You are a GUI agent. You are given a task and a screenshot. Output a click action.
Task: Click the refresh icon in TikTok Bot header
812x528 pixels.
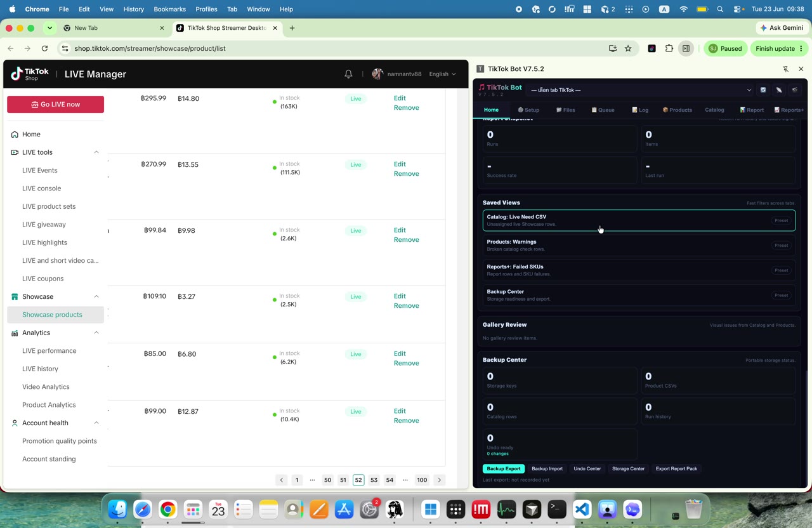(763, 90)
